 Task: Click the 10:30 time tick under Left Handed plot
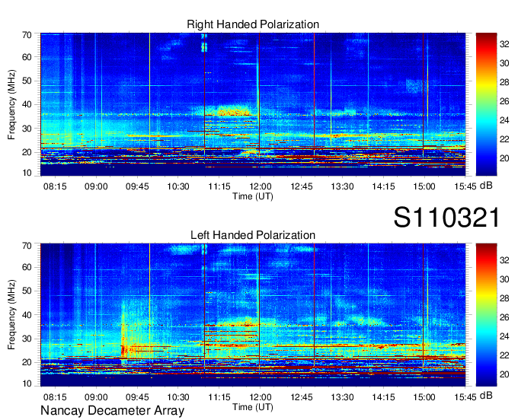178,397
